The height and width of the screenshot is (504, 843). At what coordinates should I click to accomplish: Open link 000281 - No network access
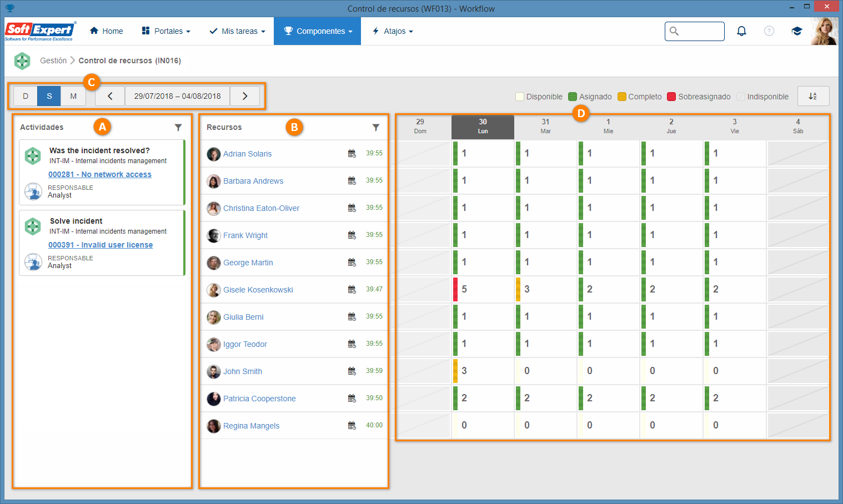tap(100, 174)
